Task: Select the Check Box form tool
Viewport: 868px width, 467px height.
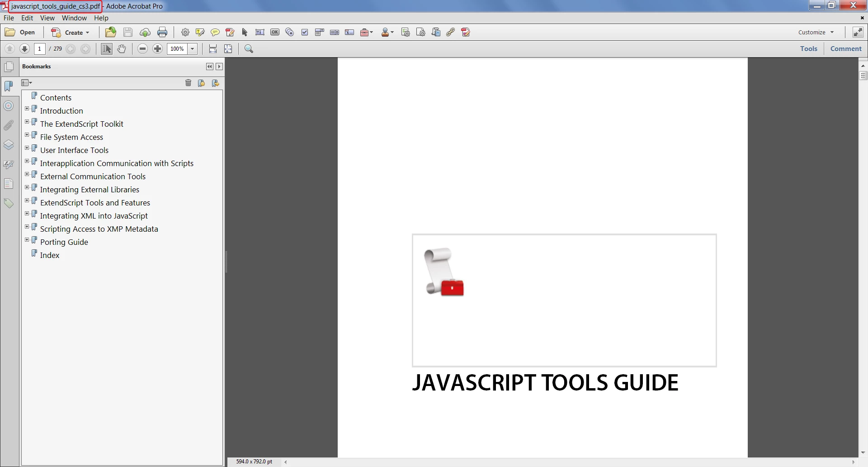Action: [x=305, y=32]
